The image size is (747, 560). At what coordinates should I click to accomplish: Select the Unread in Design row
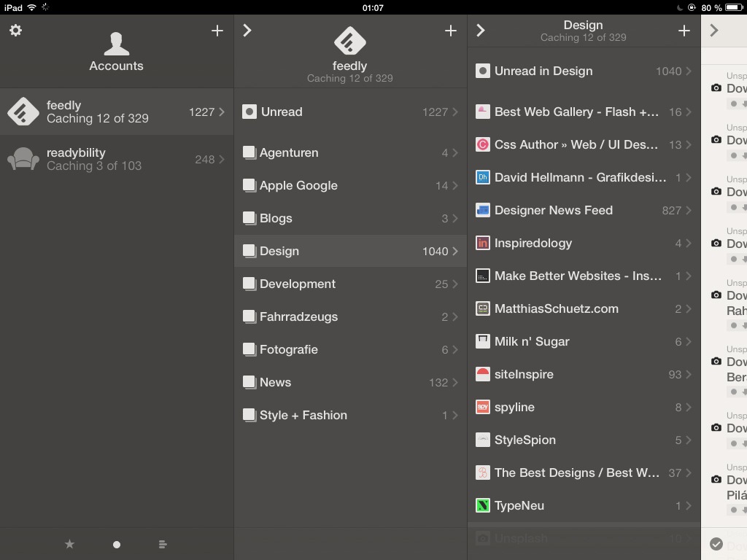pyautogui.click(x=584, y=71)
